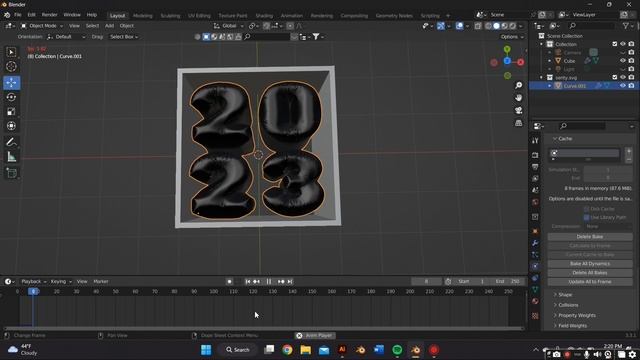Select wireframe viewport shading mode
The height and width of the screenshot is (360, 640).
click(x=488, y=26)
